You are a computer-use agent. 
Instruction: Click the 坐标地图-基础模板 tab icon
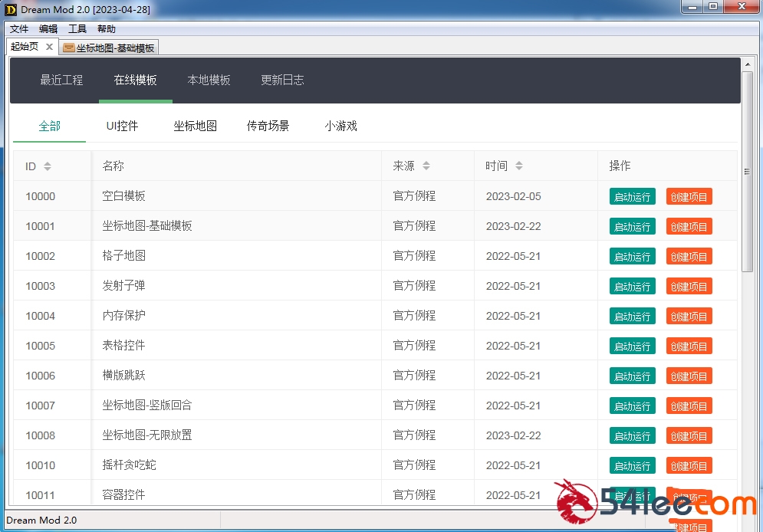[x=69, y=48]
